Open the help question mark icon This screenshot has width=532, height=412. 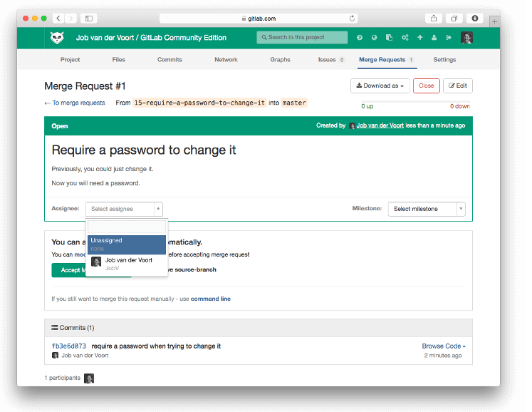[x=360, y=38]
